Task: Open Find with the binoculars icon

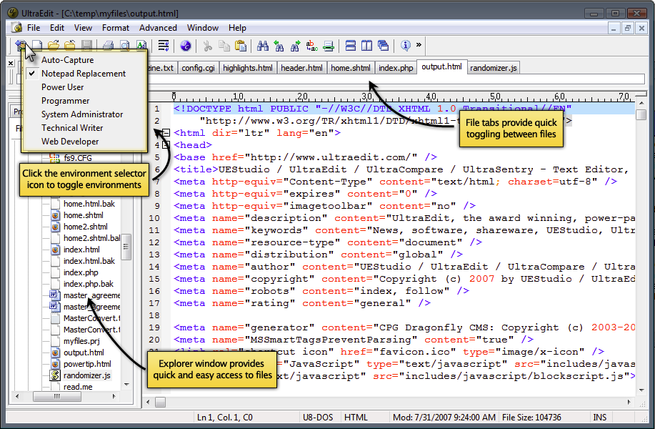Action: (x=263, y=46)
